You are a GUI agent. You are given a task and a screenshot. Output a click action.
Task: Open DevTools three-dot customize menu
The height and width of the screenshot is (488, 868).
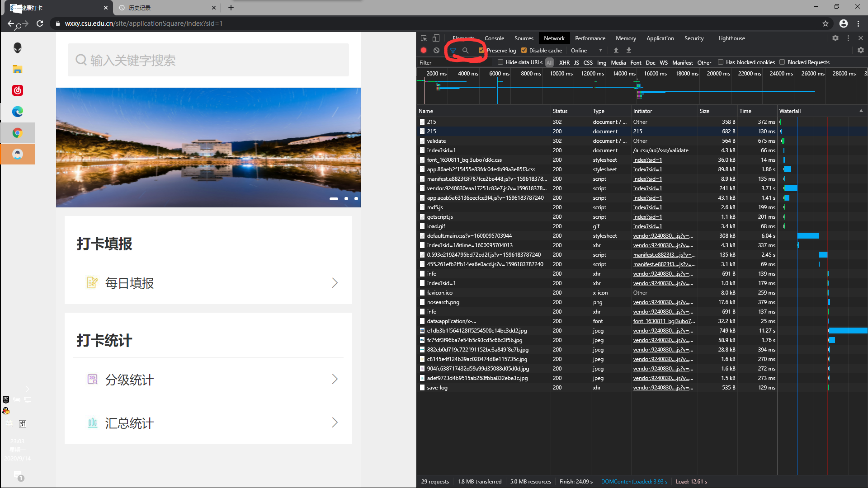pyautogui.click(x=848, y=38)
